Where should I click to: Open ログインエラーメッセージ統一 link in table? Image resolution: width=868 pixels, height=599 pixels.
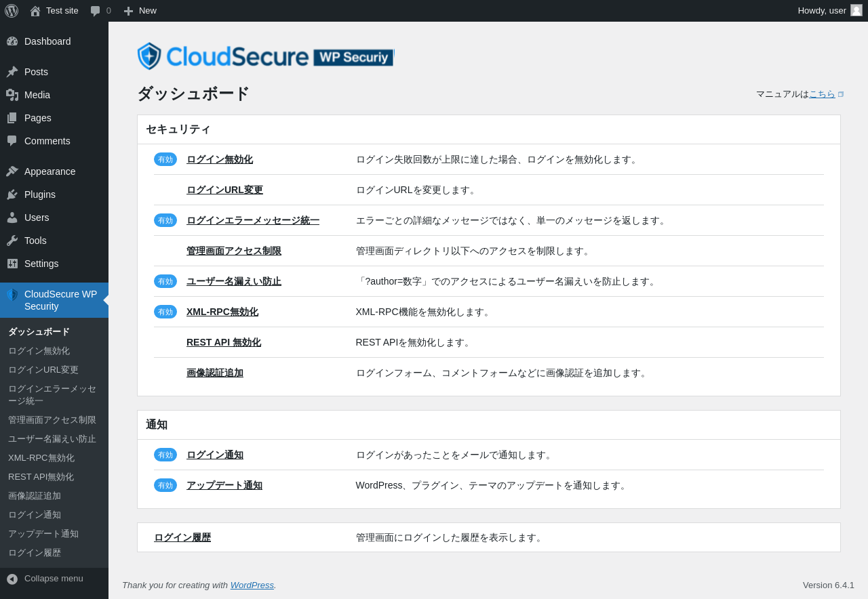point(253,221)
